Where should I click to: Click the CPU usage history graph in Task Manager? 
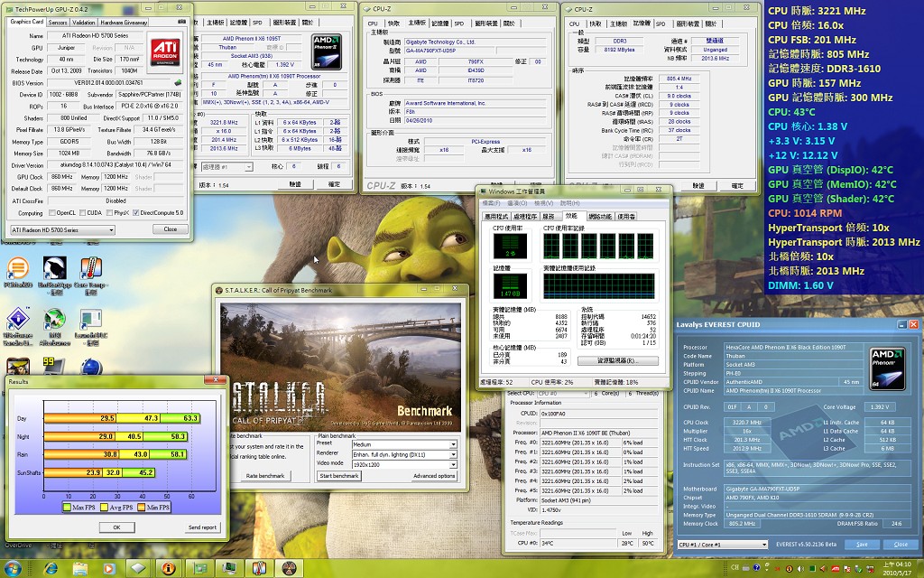[598, 246]
